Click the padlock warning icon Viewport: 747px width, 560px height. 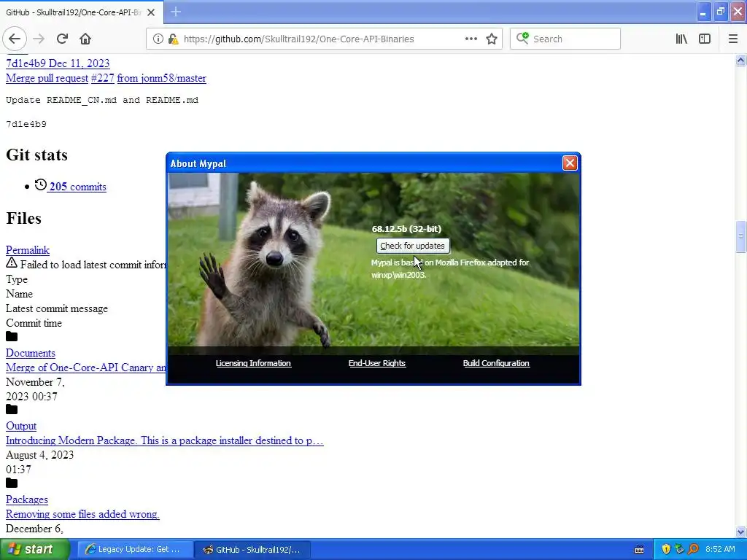click(174, 39)
